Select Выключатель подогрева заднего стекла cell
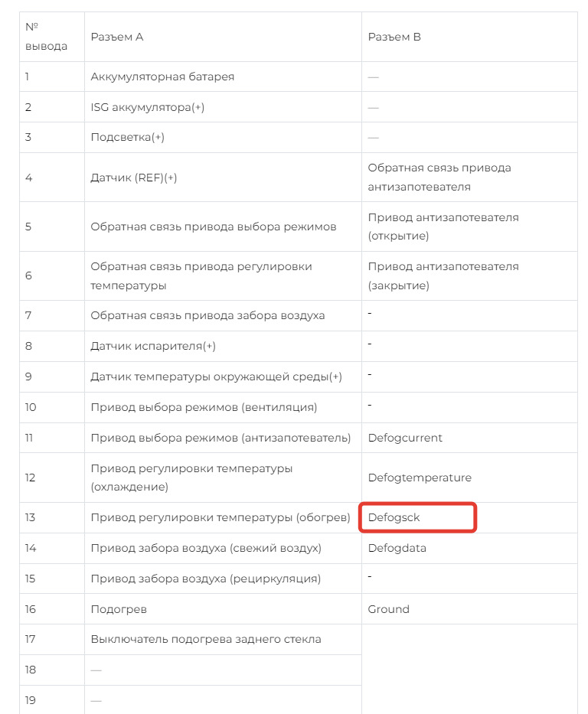This screenshot has height=714, width=588. click(x=205, y=639)
